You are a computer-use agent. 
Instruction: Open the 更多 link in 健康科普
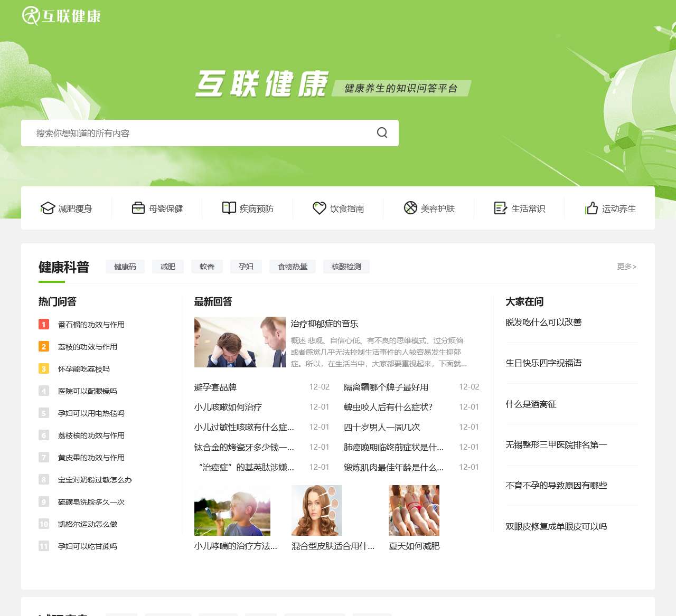[x=626, y=267]
